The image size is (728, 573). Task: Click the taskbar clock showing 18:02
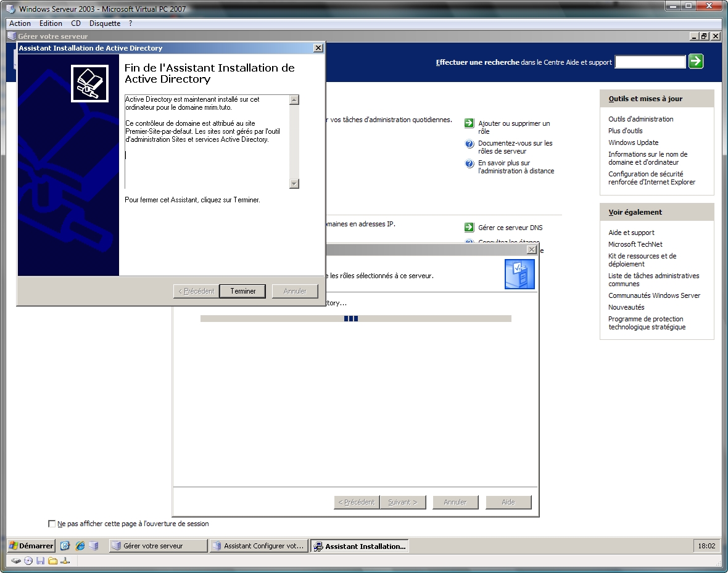706,546
